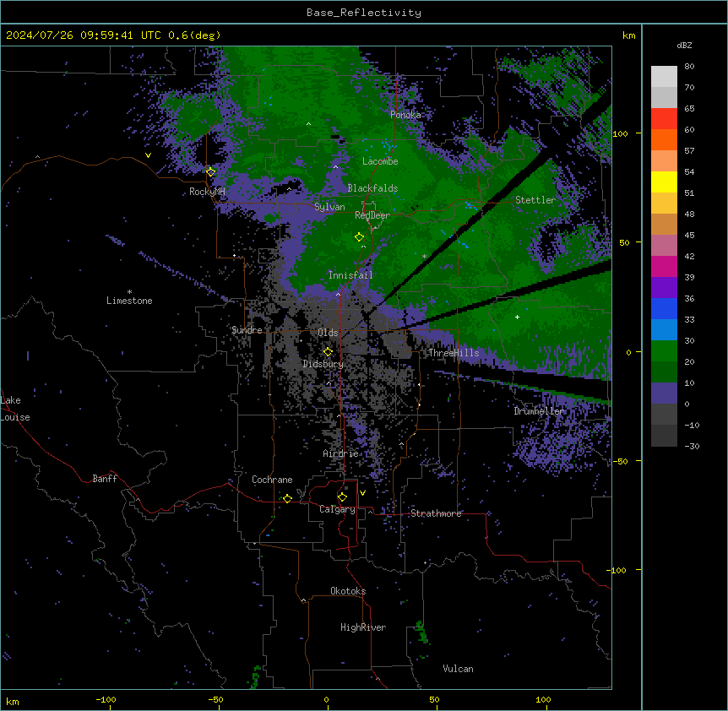
Task: Select the magenta 39-42 dBZ color swatch
Action: coord(664,266)
